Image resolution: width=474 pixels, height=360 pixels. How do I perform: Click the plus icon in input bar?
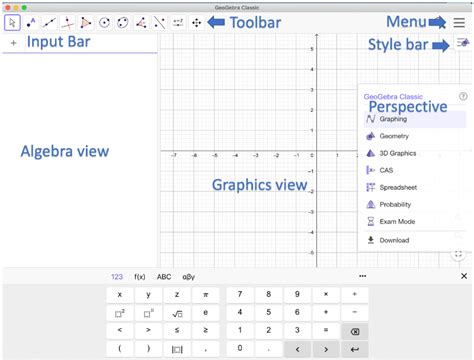[x=14, y=43]
